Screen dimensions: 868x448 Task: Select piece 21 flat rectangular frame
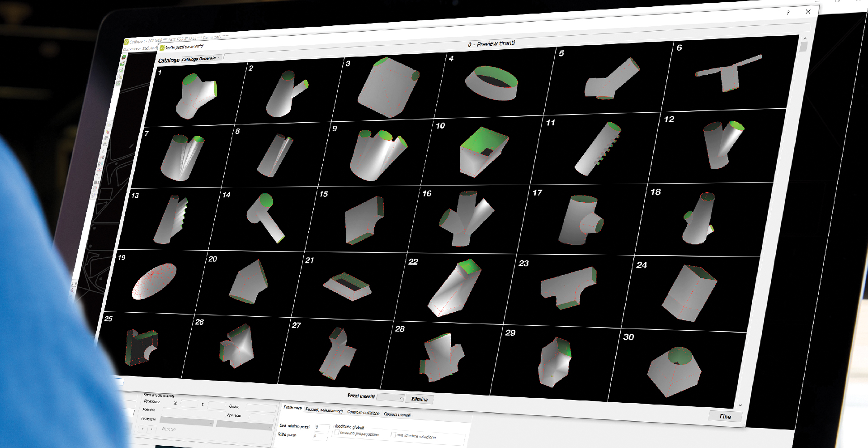click(347, 287)
